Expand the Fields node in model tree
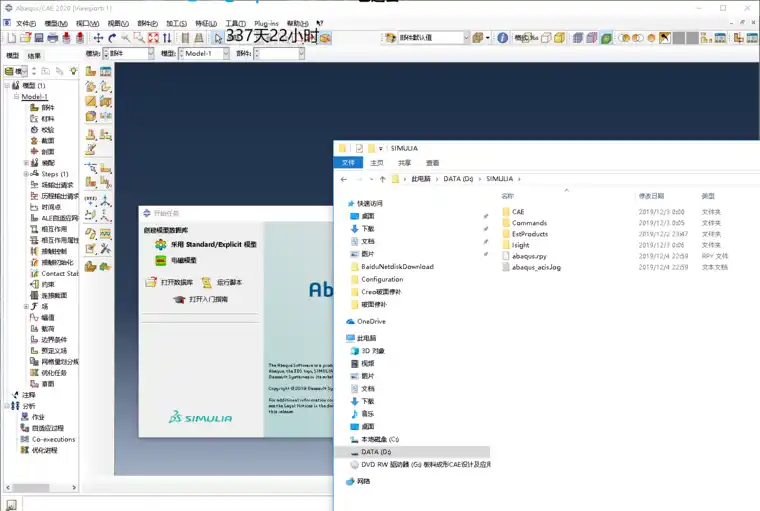The width and height of the screenshot is (760, 511). click(x=26, y=306)
